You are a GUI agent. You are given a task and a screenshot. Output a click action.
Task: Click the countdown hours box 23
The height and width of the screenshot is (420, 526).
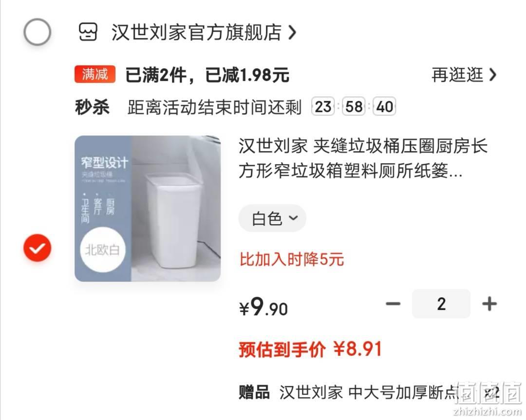pyautogui.click(x=323, y=107)
